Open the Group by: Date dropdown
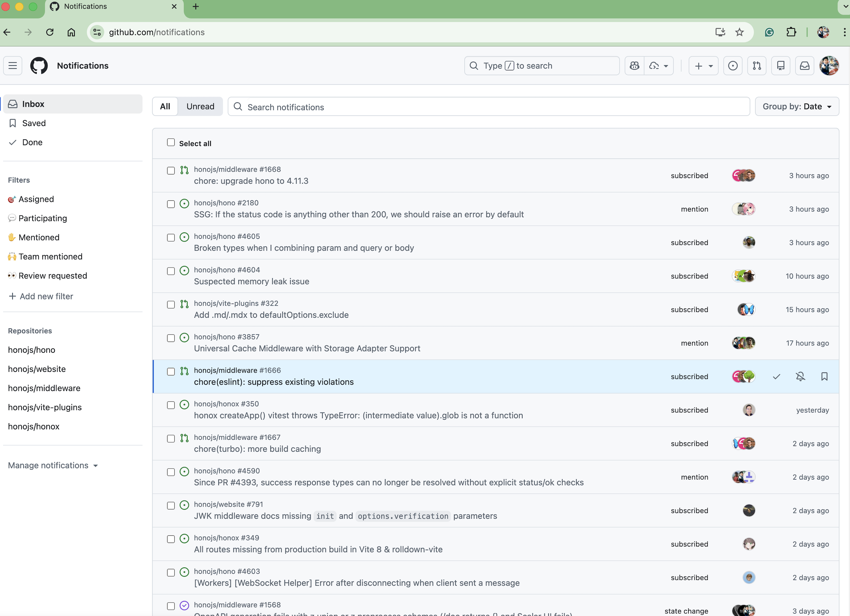Screen dimensions: 850x616 (x=797, y=107)
